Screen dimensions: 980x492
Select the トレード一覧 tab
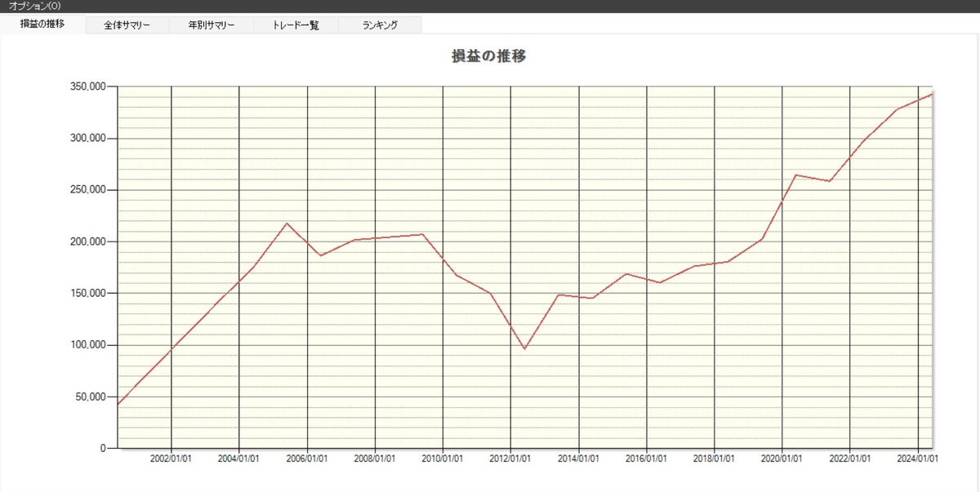click(296, 24)
